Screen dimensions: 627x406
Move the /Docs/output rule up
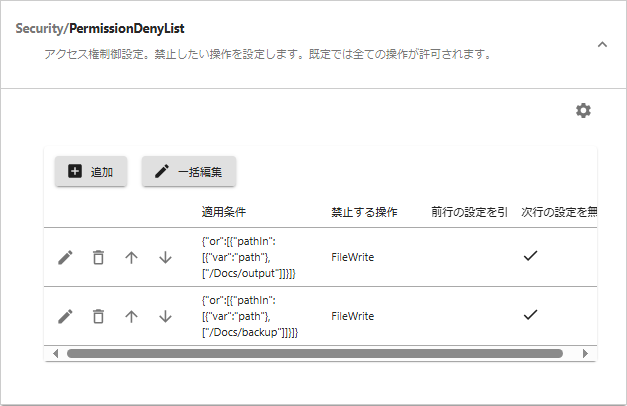tap(131, 257)
